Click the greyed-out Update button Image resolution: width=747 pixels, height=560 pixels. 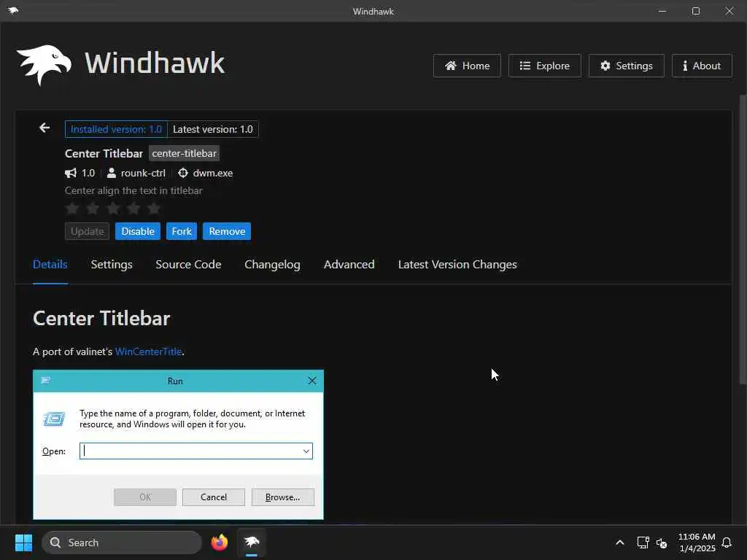(88, 231)
